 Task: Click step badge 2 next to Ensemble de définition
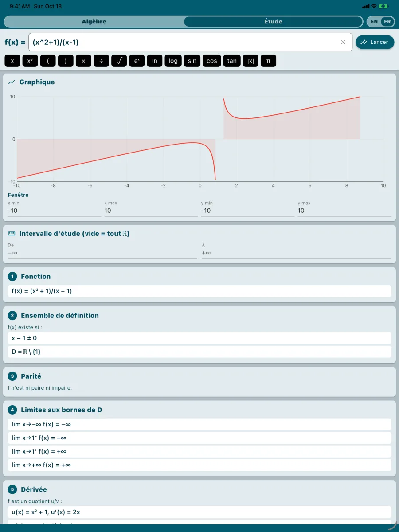pos(12,316)
